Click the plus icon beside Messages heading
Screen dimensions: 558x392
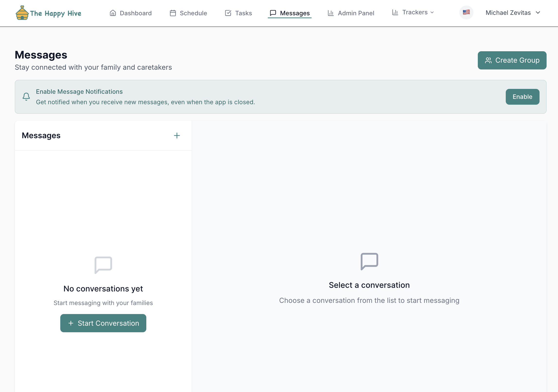click(177, 136)
